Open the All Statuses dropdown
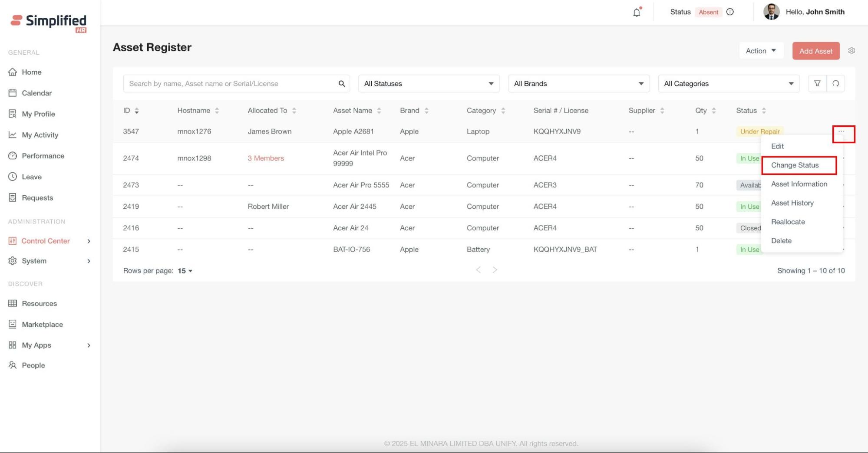This screenshot has width=868, height=453. tap(428, 84)
